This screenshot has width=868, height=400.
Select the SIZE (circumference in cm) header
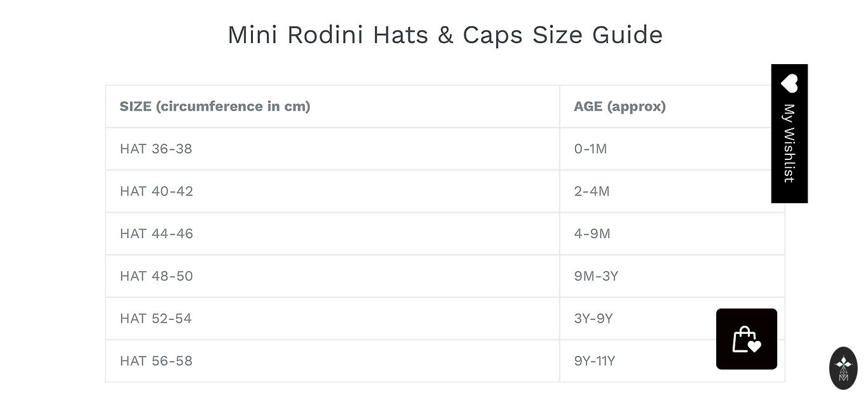click(215, 107)
